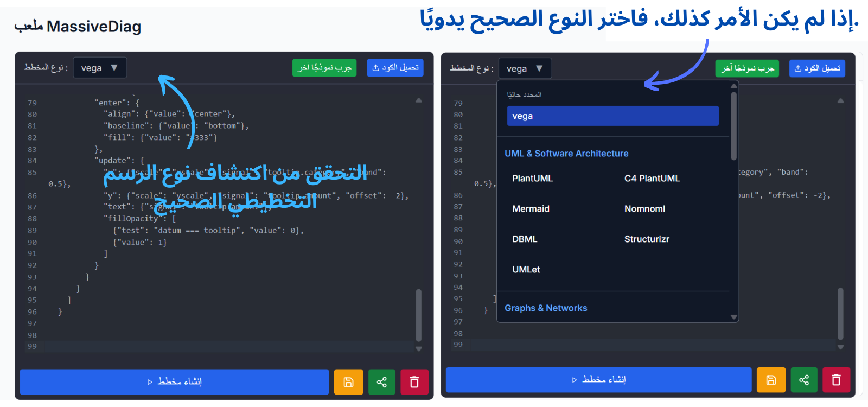868x407 pixels.
Task: Open left panel diagram type dropdown vega
Action: pos(100,68)
